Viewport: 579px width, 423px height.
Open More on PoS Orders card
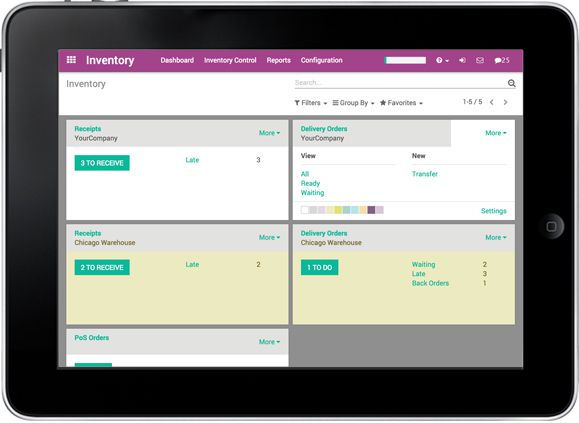[x=269, y=342]
